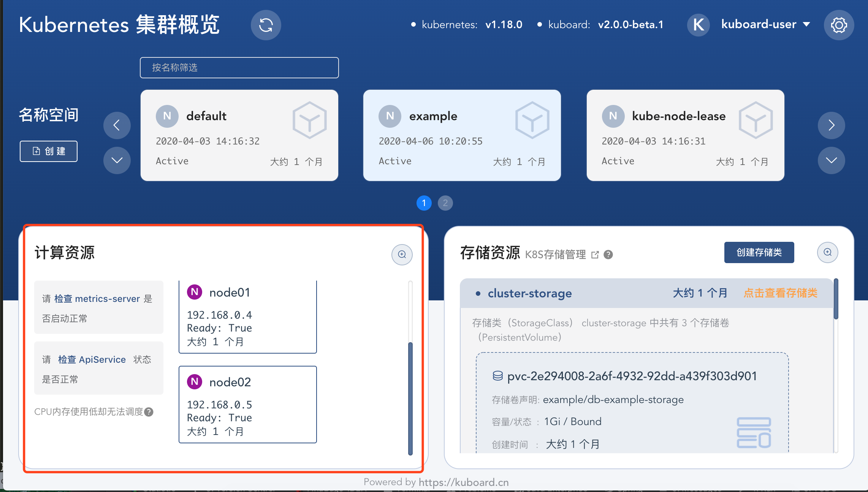
Task: Click the purple N icon beside node01
Action: pyautogui.click(x=195, y=292)
